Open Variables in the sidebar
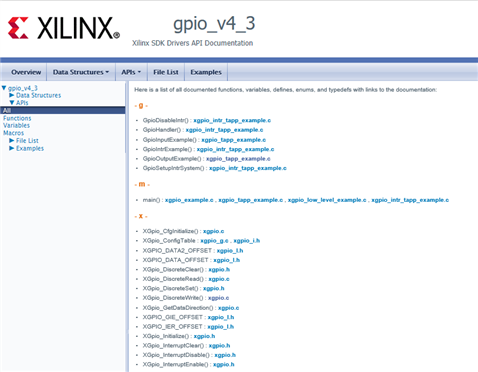 click(16, 126)
